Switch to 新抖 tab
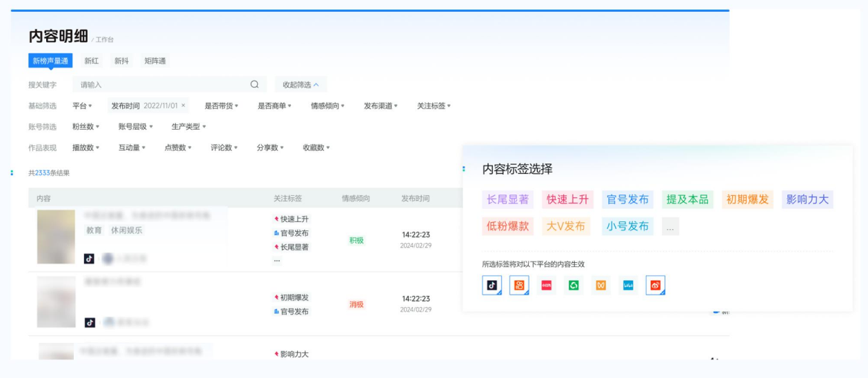Screen dimensions: 868x378 [121, 61]
